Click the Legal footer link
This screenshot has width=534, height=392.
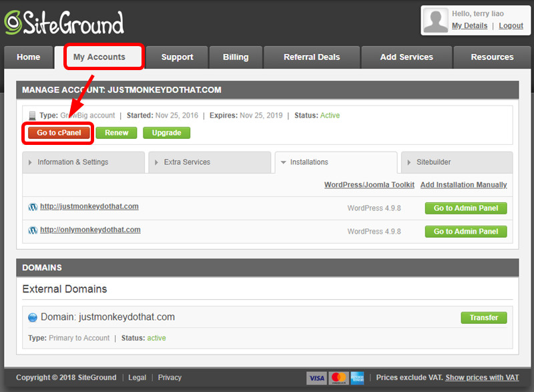coord(138,378)
